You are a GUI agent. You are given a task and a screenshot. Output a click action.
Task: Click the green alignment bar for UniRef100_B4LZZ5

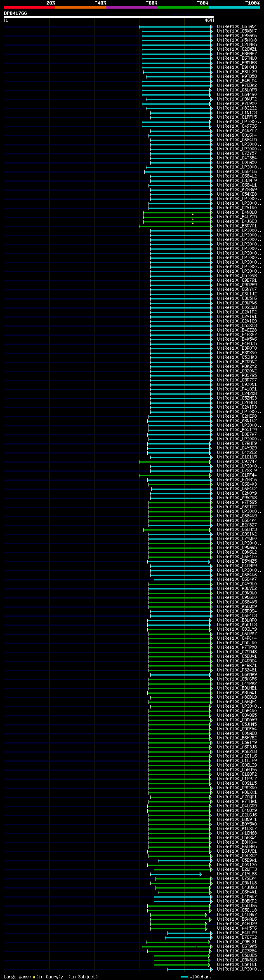[x=178, y=217]
